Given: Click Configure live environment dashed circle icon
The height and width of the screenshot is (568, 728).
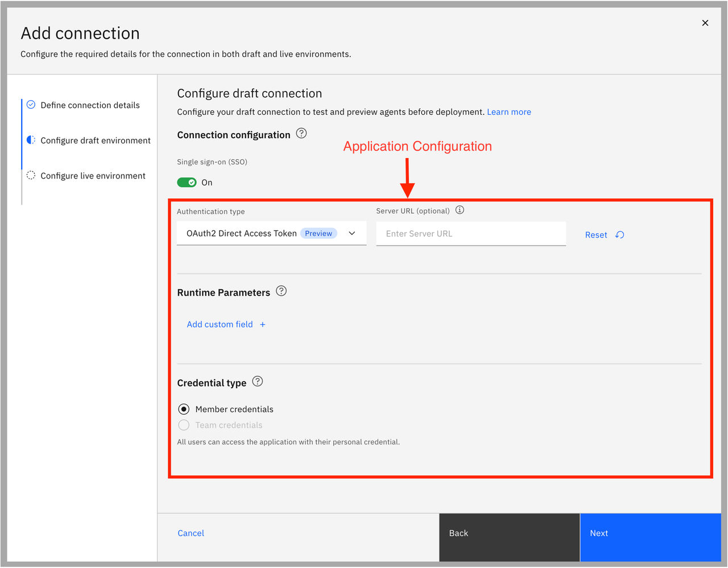Looking at the screenshot, I should click(x=31, y=175).
